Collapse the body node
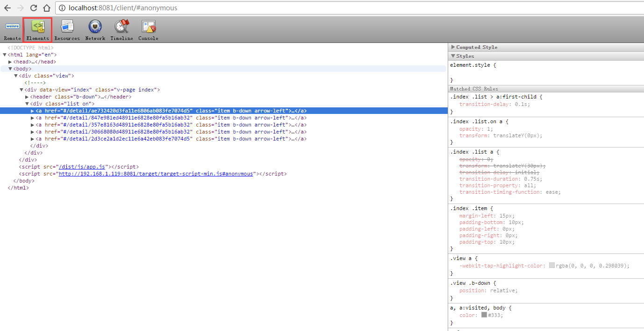The height and width of the screenshot is (331, 644). tap(10, 69)
